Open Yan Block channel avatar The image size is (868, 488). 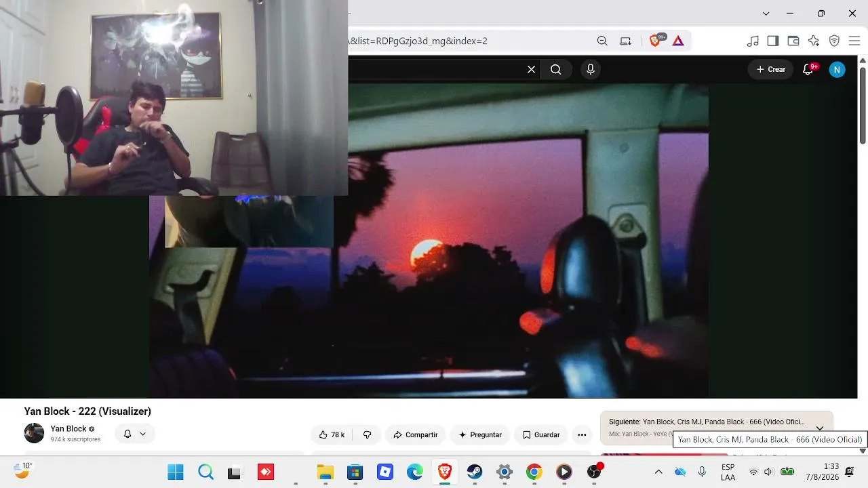point(34,433)
